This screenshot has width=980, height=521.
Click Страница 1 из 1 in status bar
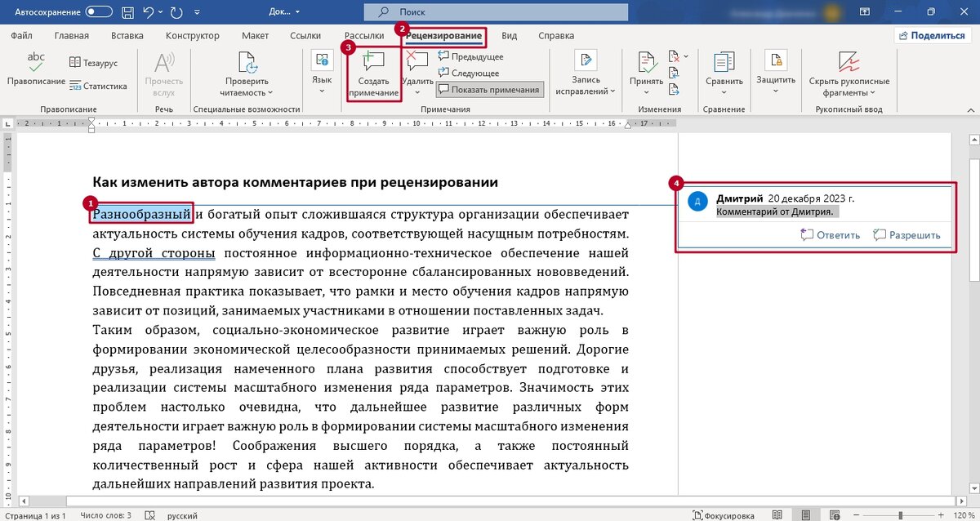[33, 515]
